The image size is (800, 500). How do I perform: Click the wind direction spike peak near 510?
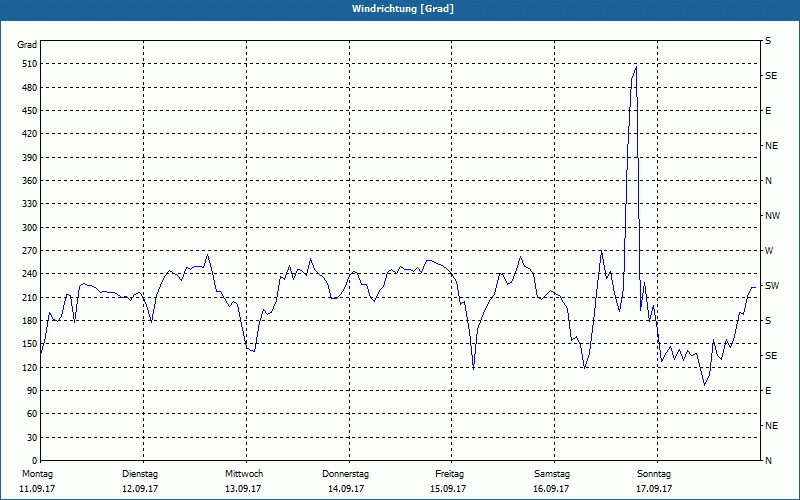pyautogui.click(x=636, y=67)
